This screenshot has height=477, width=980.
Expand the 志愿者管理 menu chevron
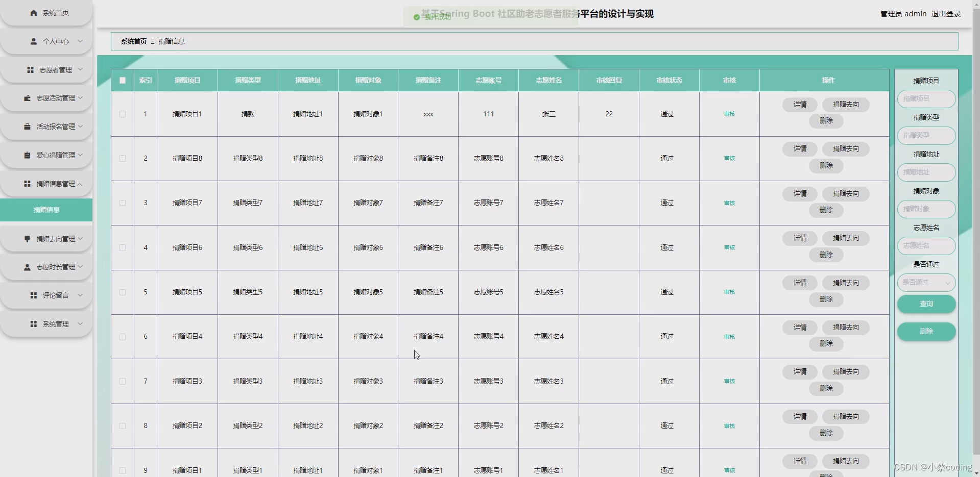[80, 70]
